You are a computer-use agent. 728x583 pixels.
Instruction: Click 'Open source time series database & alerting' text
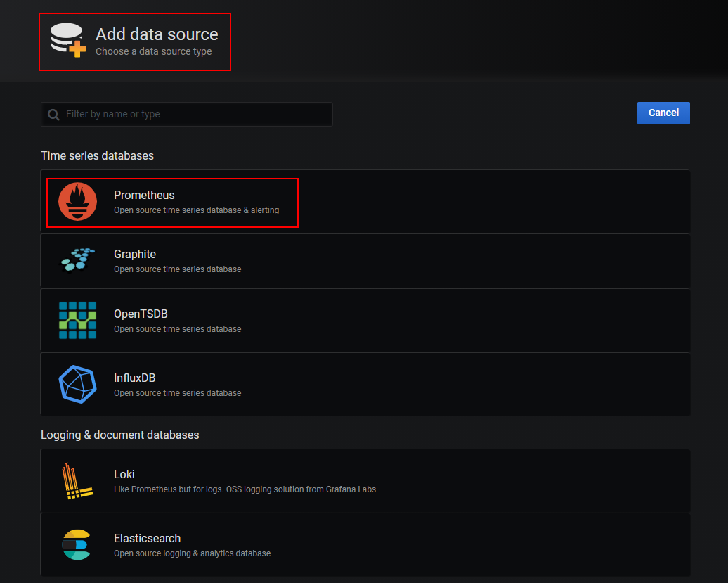(196, 210)
